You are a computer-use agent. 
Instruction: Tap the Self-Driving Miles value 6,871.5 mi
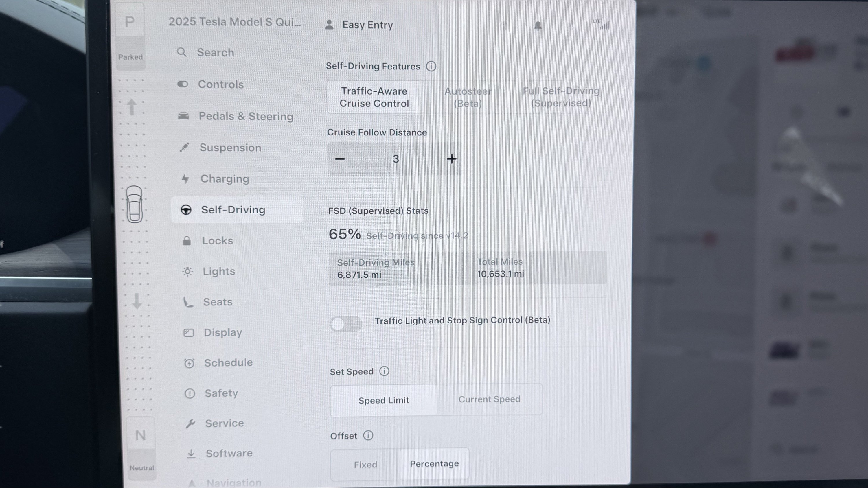click(x=359, y=275)
